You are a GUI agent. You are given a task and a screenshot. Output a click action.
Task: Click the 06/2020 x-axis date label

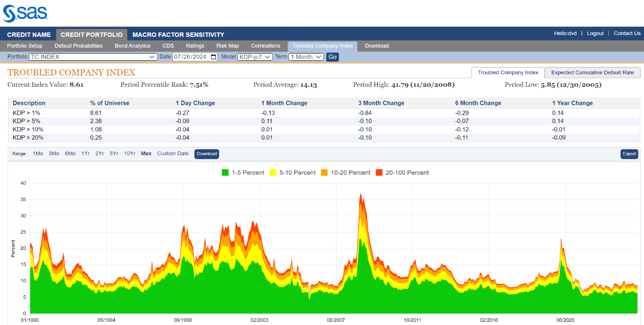[565, 320]
